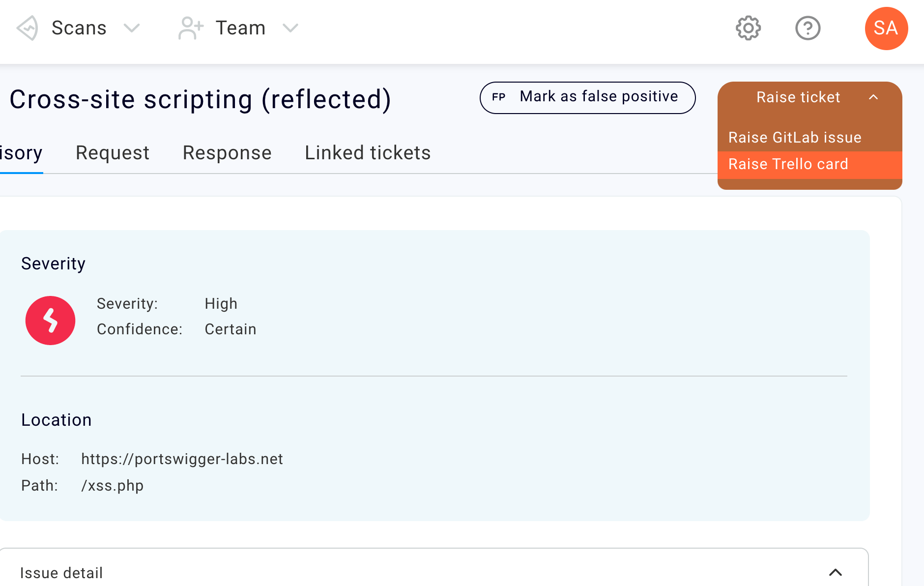Viewport: 924px width, 586px height.
Task: Switch to the Linked tickets tab
Action: click(x=368, y=153)
